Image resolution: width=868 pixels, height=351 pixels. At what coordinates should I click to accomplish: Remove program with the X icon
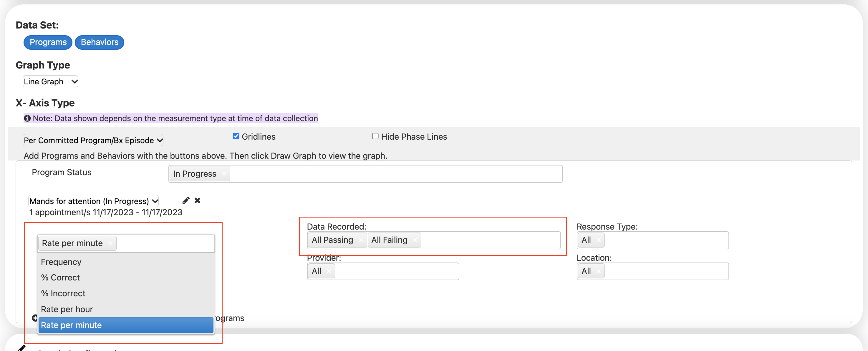coord(198,200)
